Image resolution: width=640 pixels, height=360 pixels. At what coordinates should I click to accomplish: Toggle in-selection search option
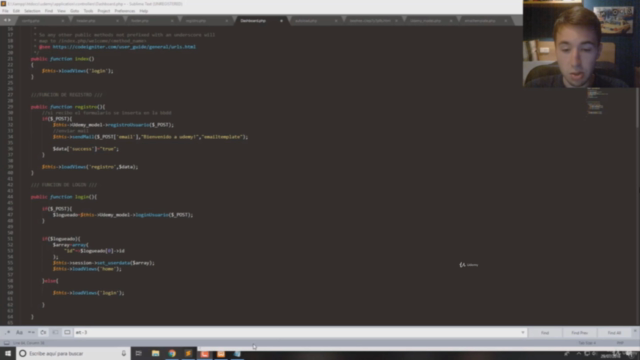pyautogui.click(x=55, y=333)
